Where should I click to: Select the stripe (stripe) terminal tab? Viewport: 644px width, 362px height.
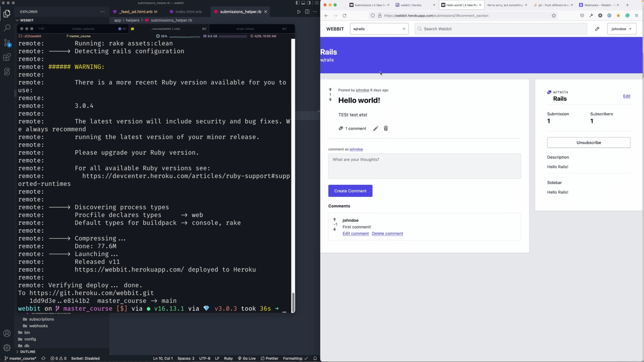point(245,29)
